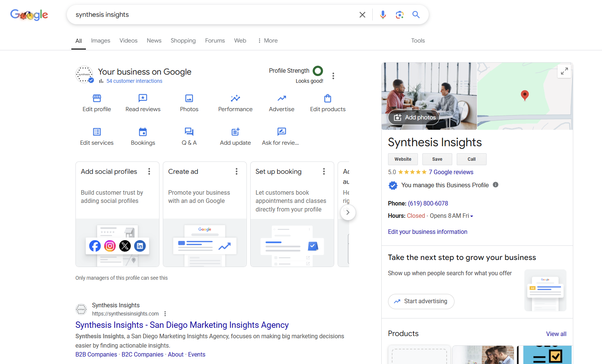Open Bookings calendar icon

pos(143,132)
